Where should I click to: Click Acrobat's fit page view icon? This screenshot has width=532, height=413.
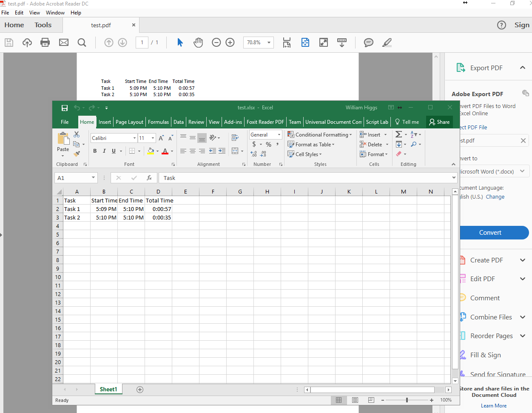[305, 43]
